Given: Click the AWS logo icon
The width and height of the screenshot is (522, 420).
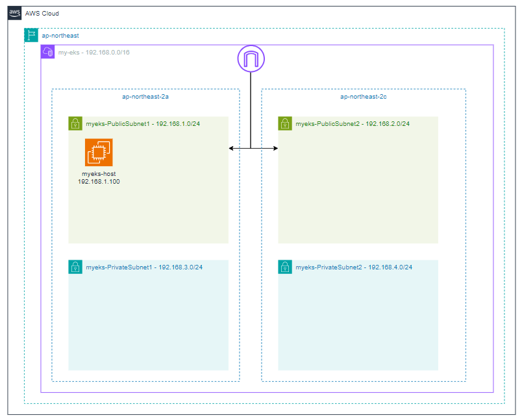Looking at the screenshot, I should [15, 14].
